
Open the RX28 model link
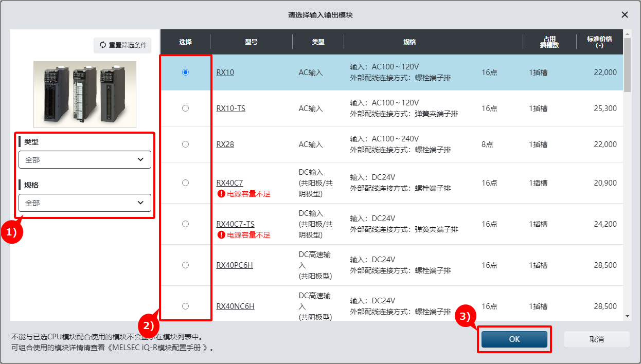click(225, 144)
